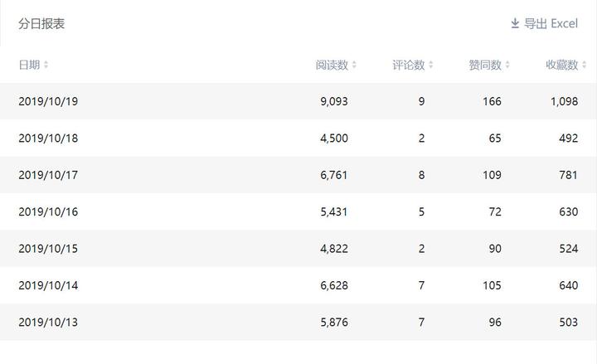Select the 2019/10/16 date cell
597x364 pixels.
[48, 211]
